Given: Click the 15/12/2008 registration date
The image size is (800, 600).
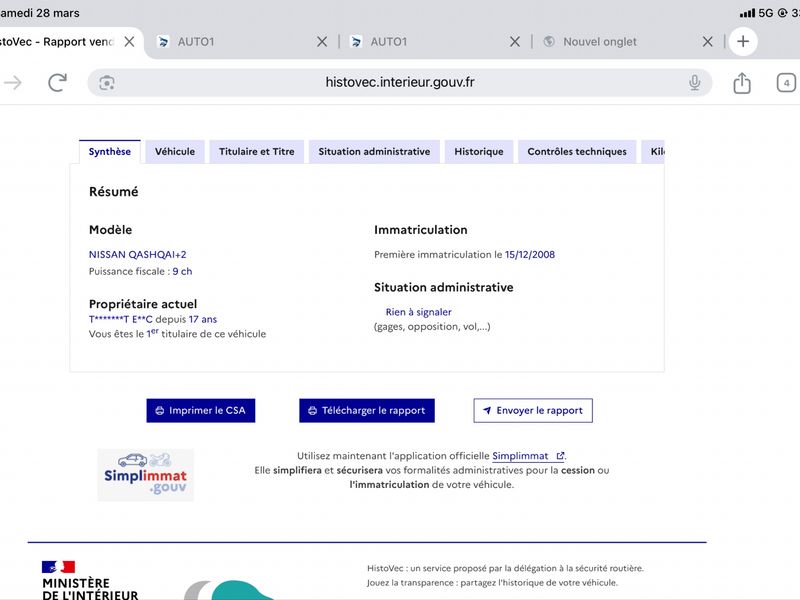Looking at the screenshot, I should pos(530,255).
